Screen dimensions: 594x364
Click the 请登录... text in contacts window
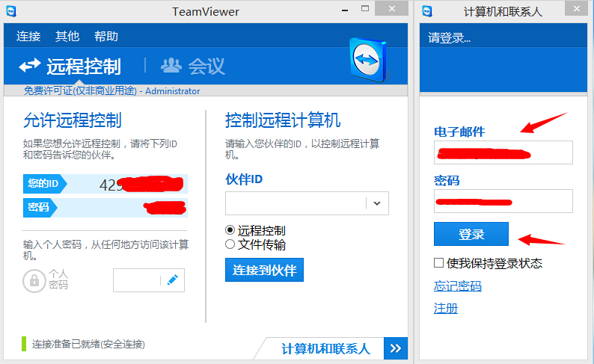click(x=450, y=38)
